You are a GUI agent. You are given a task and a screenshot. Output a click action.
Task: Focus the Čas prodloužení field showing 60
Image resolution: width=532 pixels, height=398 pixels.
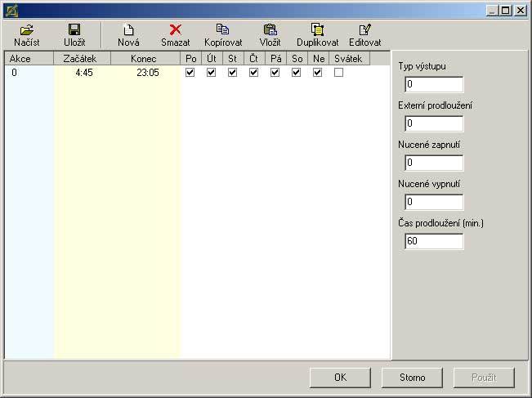(434, 241)
